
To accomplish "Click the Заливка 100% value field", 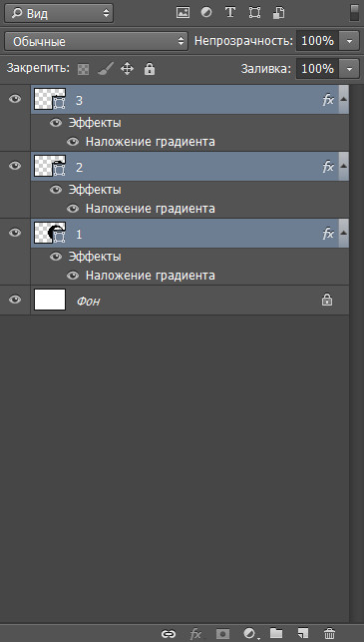I will [x=318, y=68].
